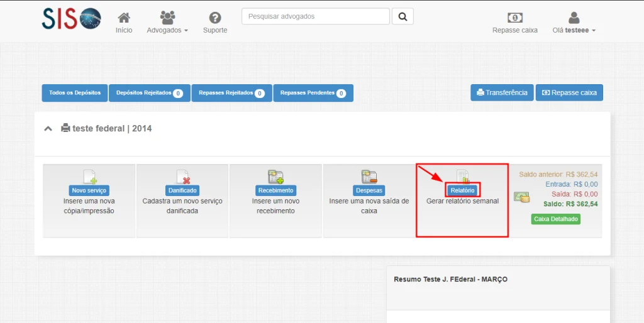Screen dimensions: 644x323
Task: Click the Recebimento add icon
Action: [275, 177]
